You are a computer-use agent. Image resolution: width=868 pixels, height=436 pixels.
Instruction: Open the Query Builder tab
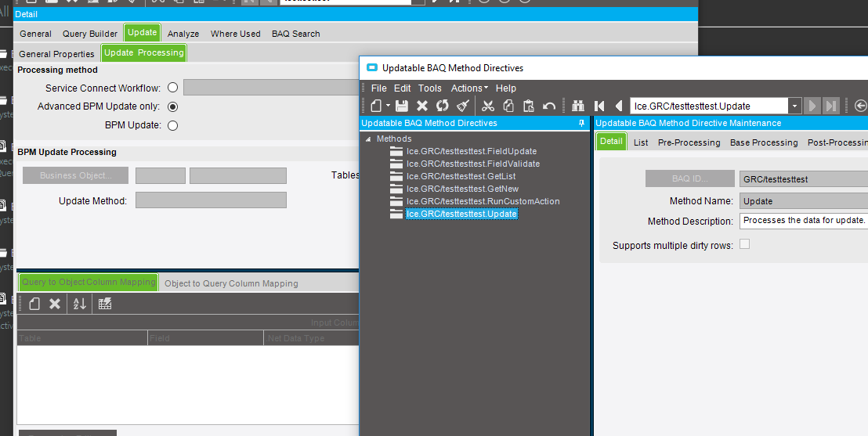(x=89, y=34)
